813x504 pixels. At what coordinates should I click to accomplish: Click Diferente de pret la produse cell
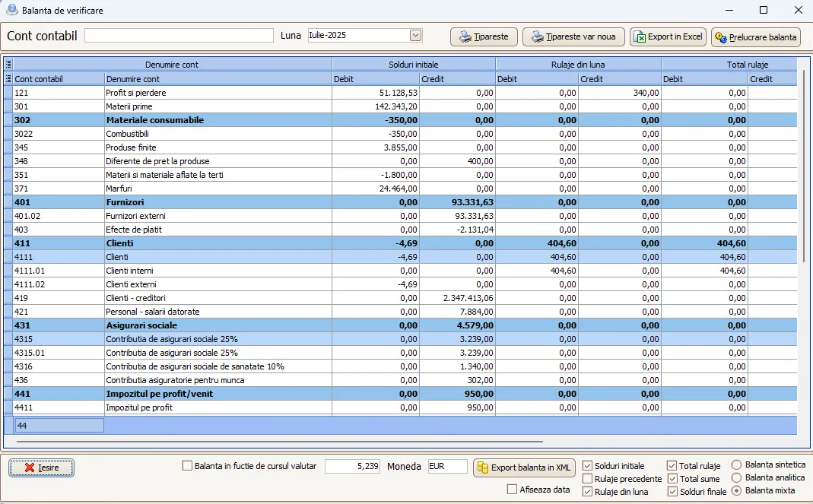click(218, 161)
